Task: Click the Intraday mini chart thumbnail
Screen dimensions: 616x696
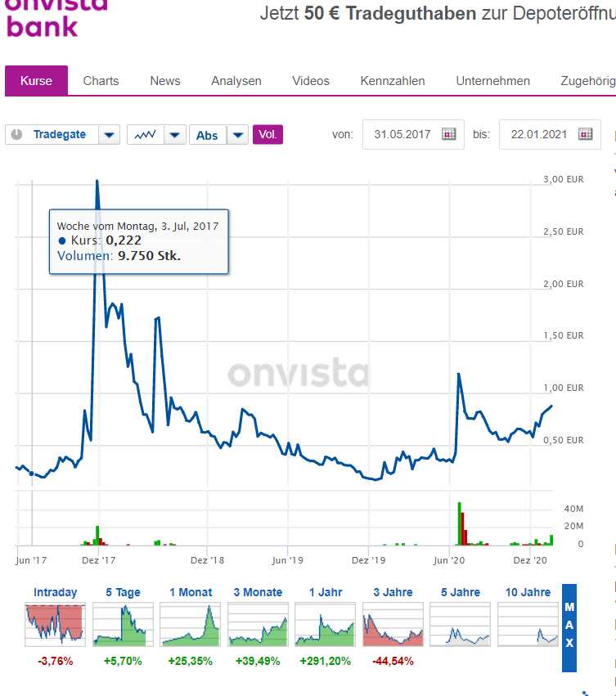Action: [x=55, y=624]
